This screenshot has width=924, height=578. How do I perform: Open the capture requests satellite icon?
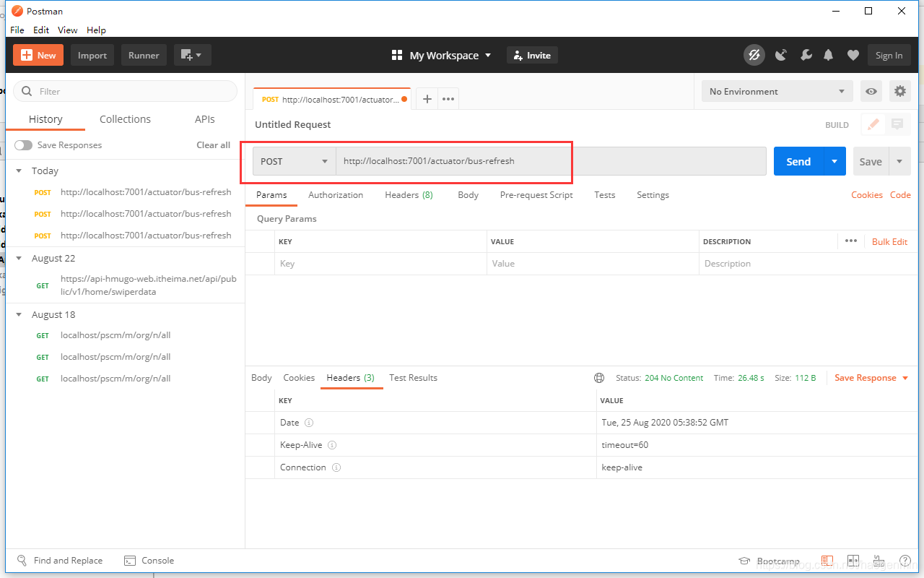(x=781, y=55)
